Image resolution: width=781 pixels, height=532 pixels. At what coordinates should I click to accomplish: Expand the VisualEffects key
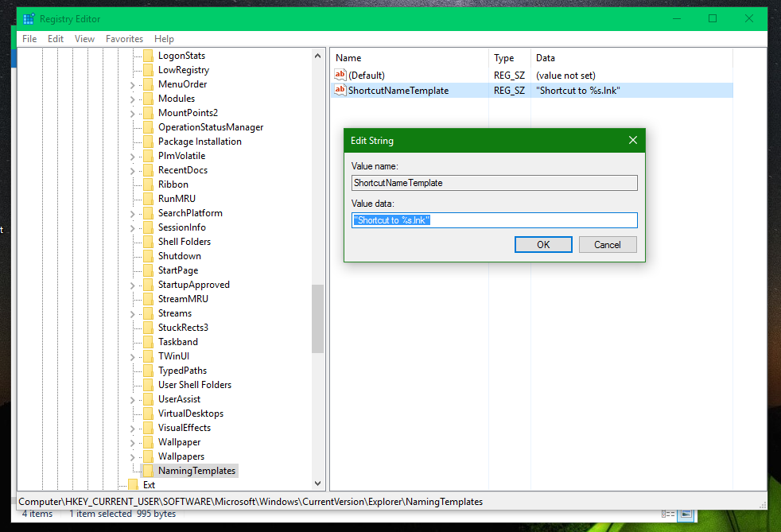tap(133, 428)
